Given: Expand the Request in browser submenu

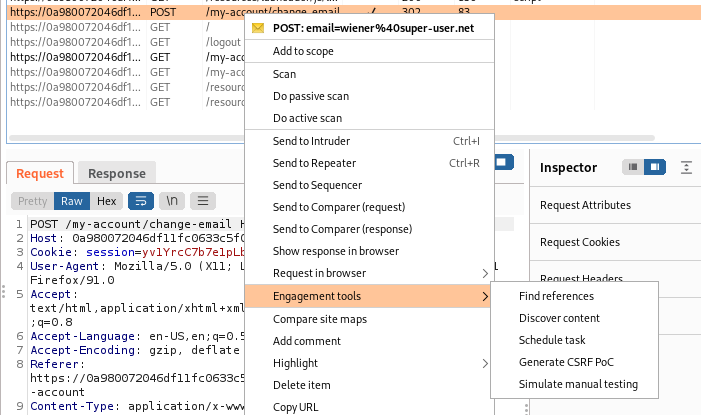Looking at the screenshot, I should 486,273.
